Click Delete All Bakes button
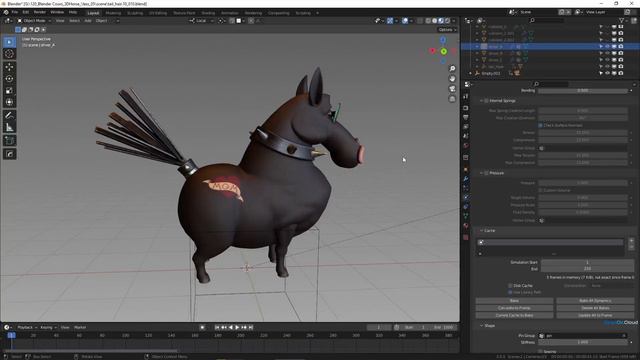The width and height of the screenshot is (640, 360). (595, 308)
